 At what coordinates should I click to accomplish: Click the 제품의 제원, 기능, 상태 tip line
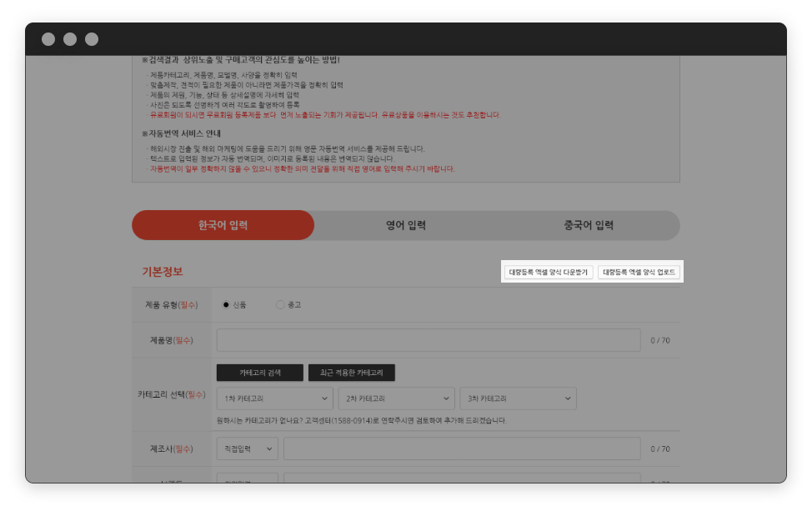tap(224, 95)
